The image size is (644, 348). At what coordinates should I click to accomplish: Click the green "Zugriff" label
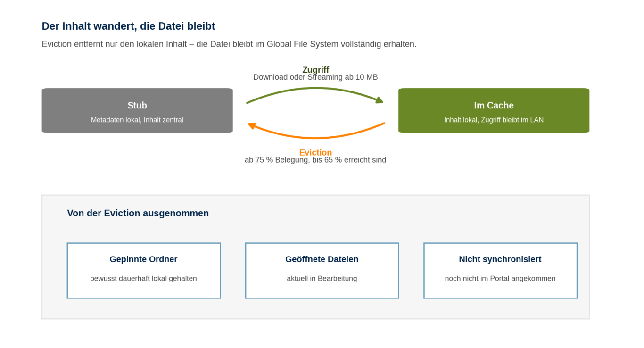point(315,69)
